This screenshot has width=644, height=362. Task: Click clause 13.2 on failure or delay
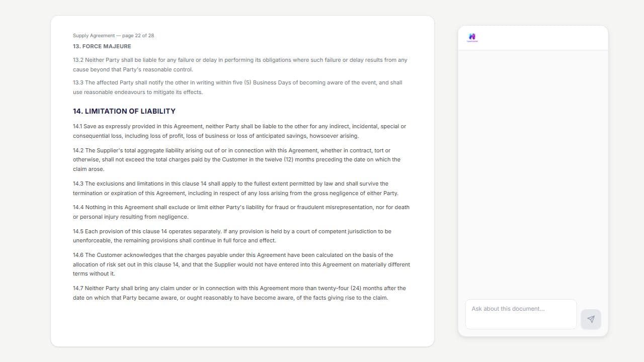[x=240, y=65]
